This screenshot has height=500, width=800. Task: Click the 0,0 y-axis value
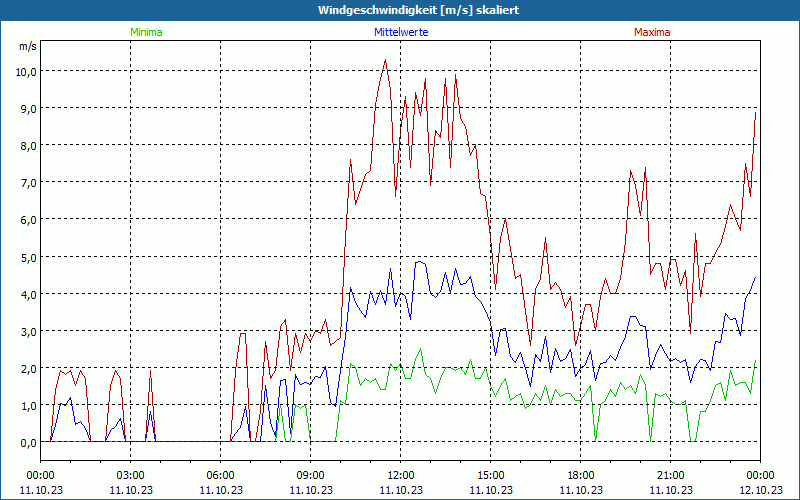(28, 443)
